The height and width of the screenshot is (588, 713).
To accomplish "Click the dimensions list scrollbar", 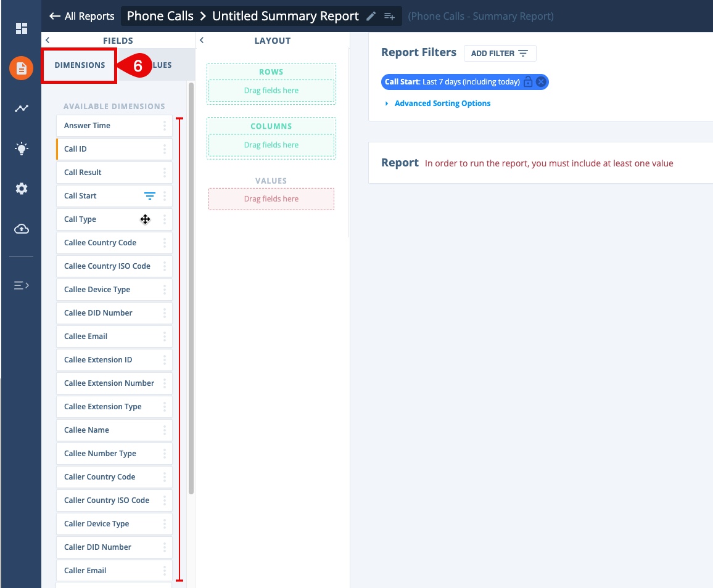I will [x=191, y=288].
